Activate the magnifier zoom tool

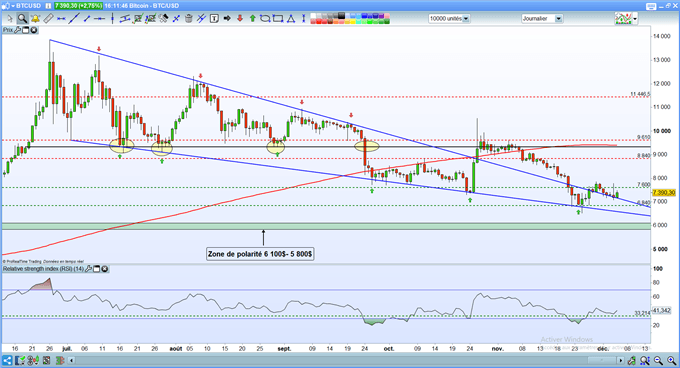coord(23,19)
